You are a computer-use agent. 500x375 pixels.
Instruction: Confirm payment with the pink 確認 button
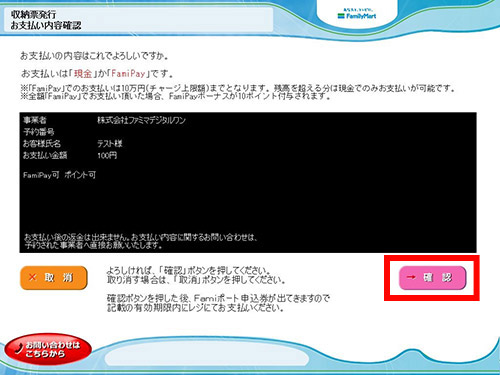[x=432, y=278]
